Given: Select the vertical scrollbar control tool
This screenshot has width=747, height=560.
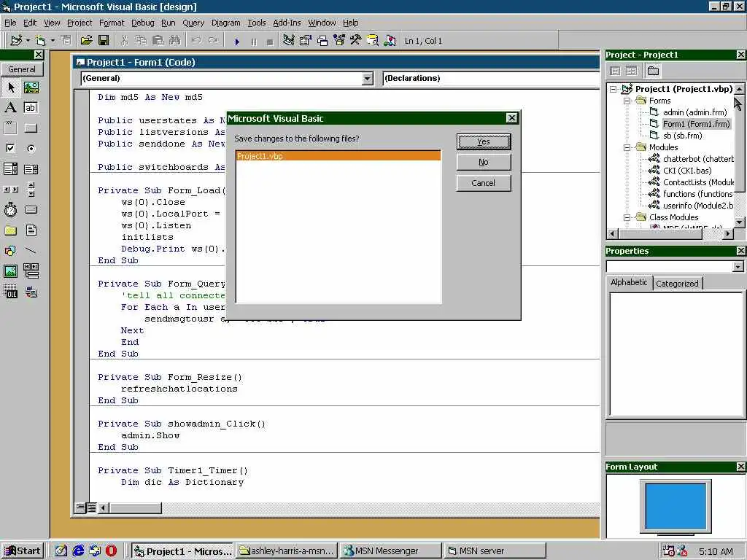Looking at the screenshot, I should (31, 190).
